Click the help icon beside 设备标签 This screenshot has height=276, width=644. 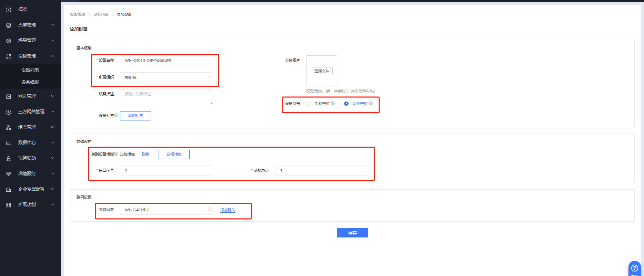click(x=116, y=115)
